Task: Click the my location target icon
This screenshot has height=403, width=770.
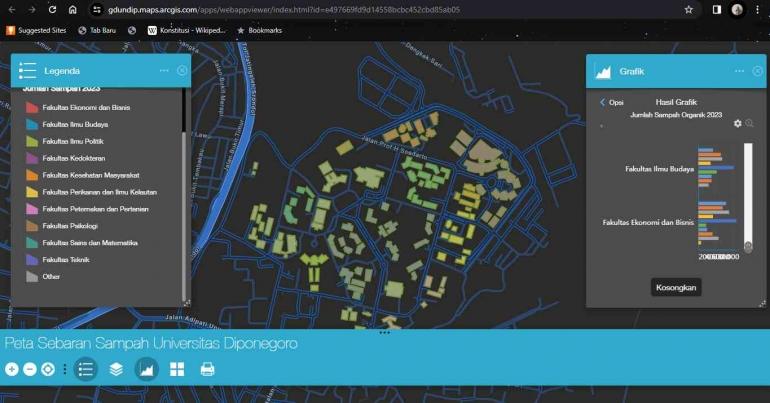Action: (x=48, y=369)
